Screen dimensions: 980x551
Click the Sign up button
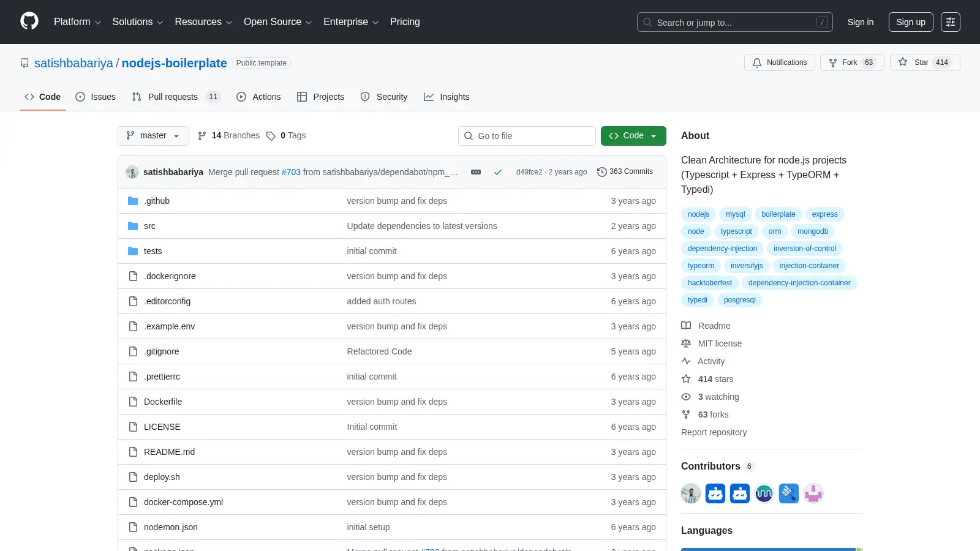(911, 22)
